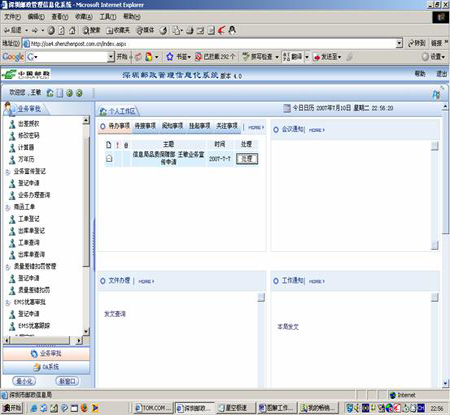
Task: Click the 转到 (Go) button
Action: click(417, 43)
